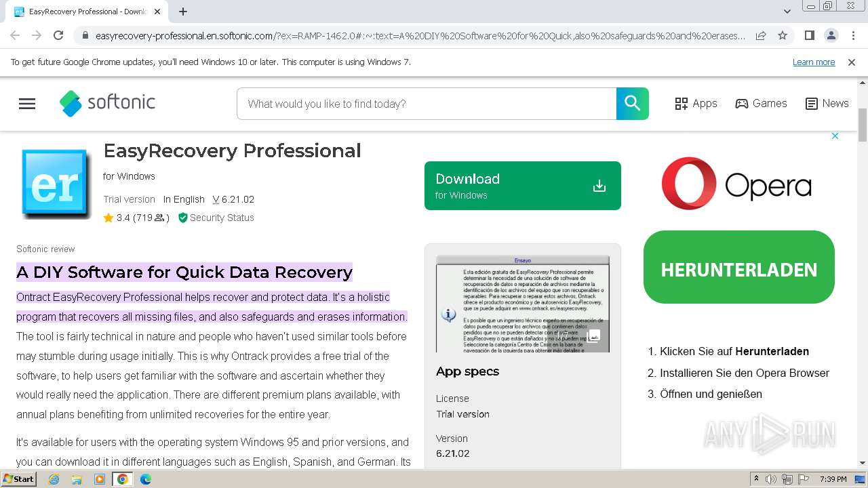
Task: Click the site lock icon in address bar
Action: click(x=84, y=35)
